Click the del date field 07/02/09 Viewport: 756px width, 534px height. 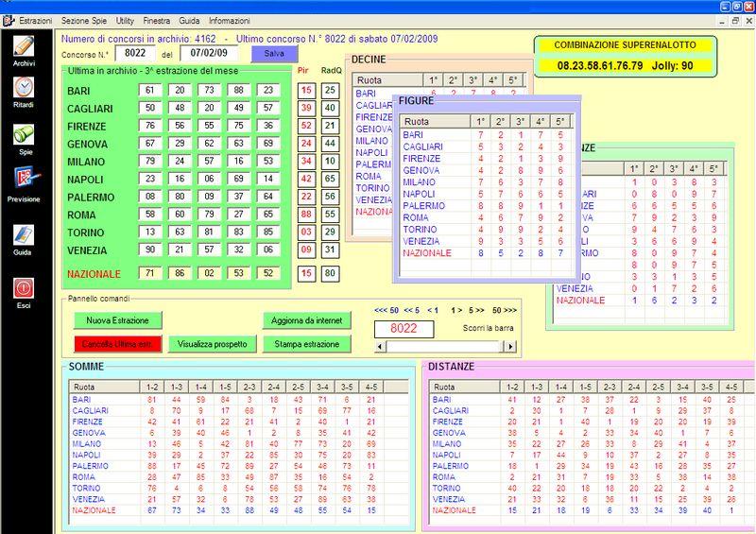click(209, 53)
